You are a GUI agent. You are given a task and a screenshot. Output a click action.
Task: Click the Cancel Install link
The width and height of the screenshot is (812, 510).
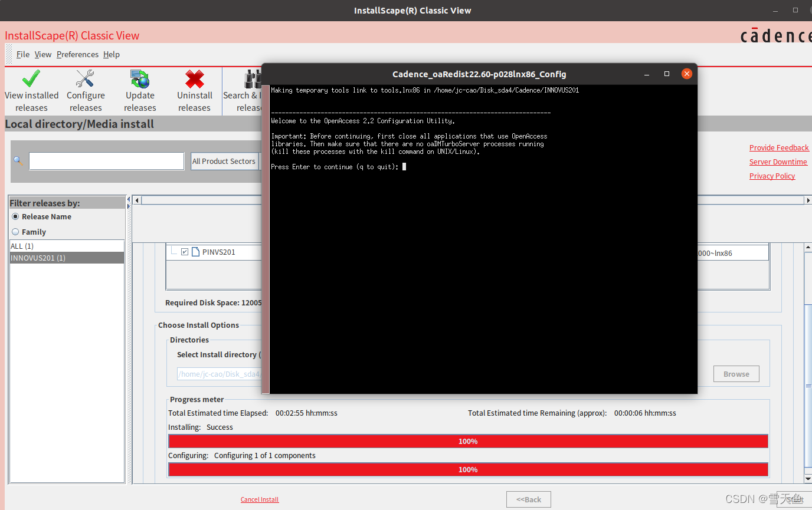pyautogui.click(x=259, y=499)
